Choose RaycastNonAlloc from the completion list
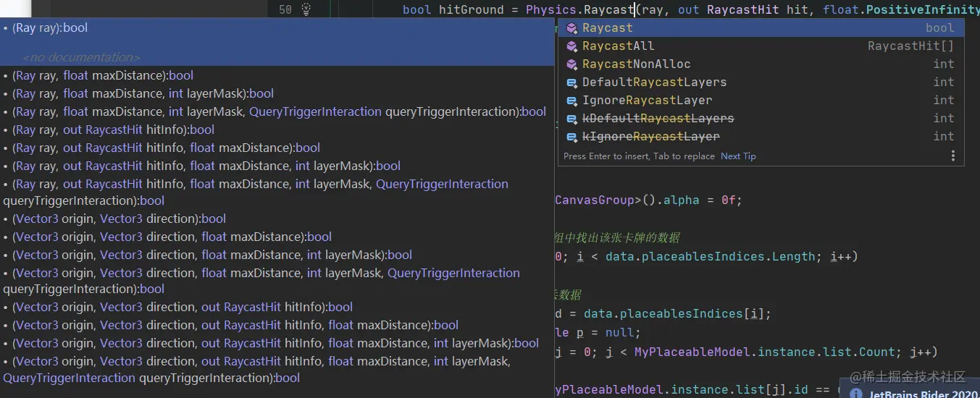 pos(761,64)
